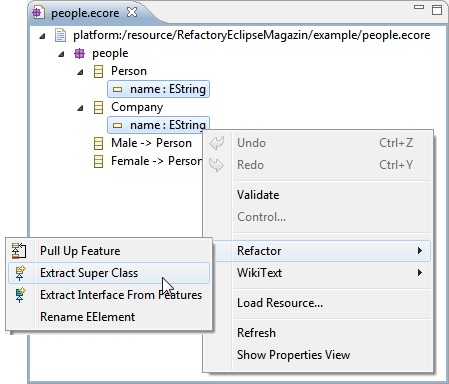
Task: Collapse the Person class node
Action: coord(80,72)
